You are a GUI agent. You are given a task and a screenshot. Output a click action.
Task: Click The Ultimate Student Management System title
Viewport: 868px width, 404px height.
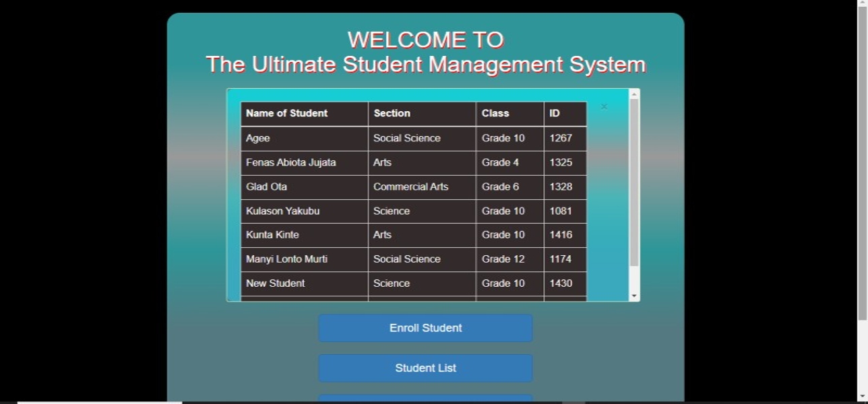coord(426,65)
